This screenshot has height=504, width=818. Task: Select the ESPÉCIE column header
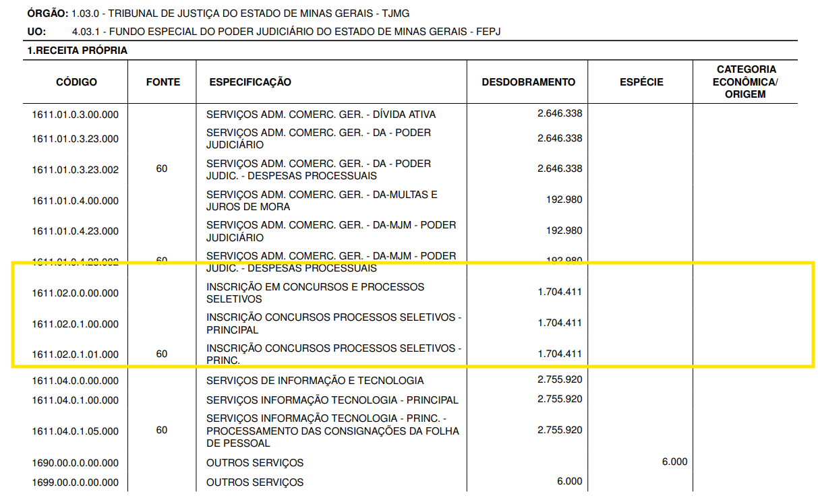point(641,82)
